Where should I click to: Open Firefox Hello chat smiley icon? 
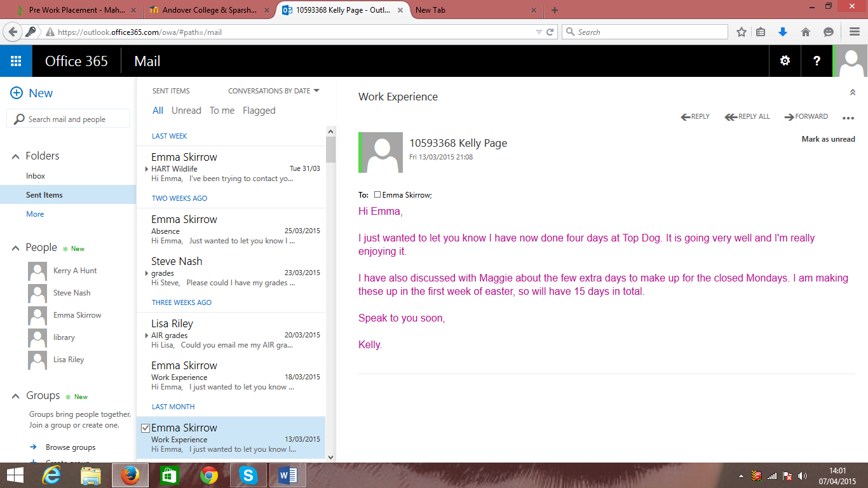(828, 32)
